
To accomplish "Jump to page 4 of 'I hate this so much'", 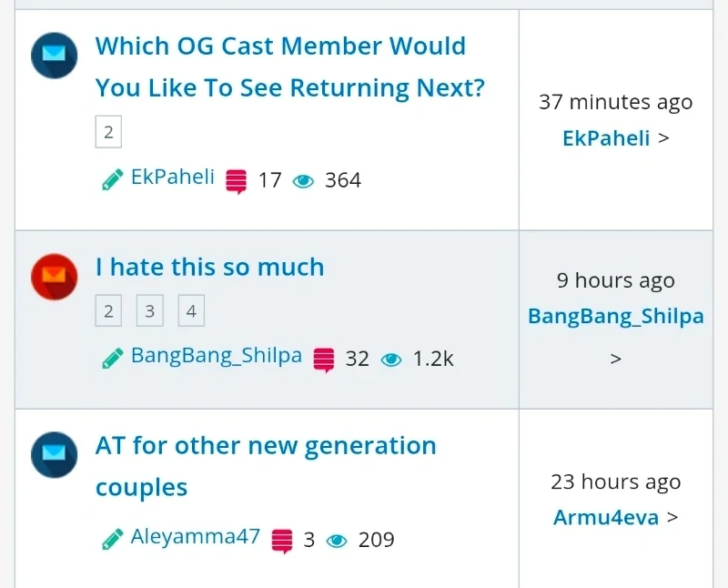I will [x=191, y=311].
